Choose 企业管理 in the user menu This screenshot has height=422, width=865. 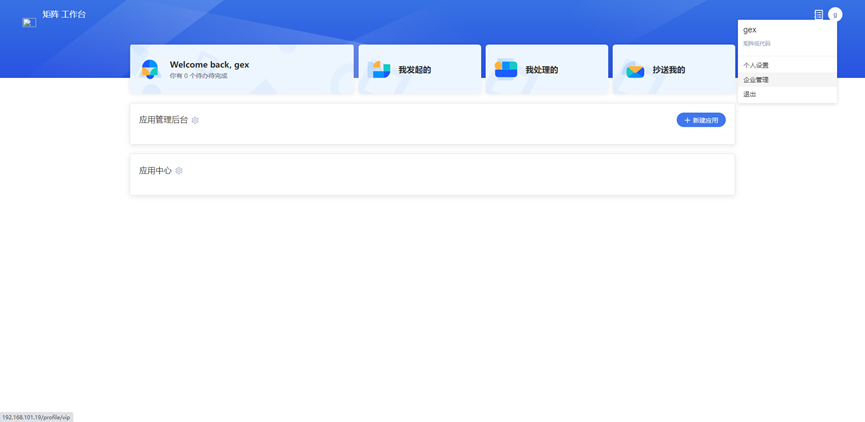[x=787, y=80]
